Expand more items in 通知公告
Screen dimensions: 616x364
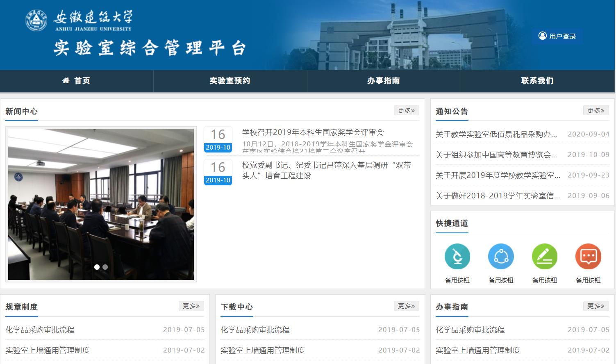coord(596,110)
